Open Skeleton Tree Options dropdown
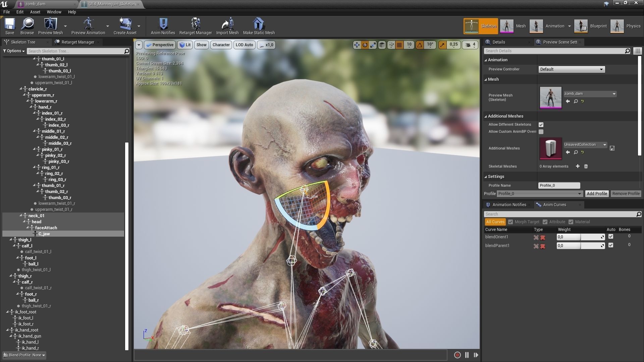Screen dimensions: 644x362 tap(14, 51)
